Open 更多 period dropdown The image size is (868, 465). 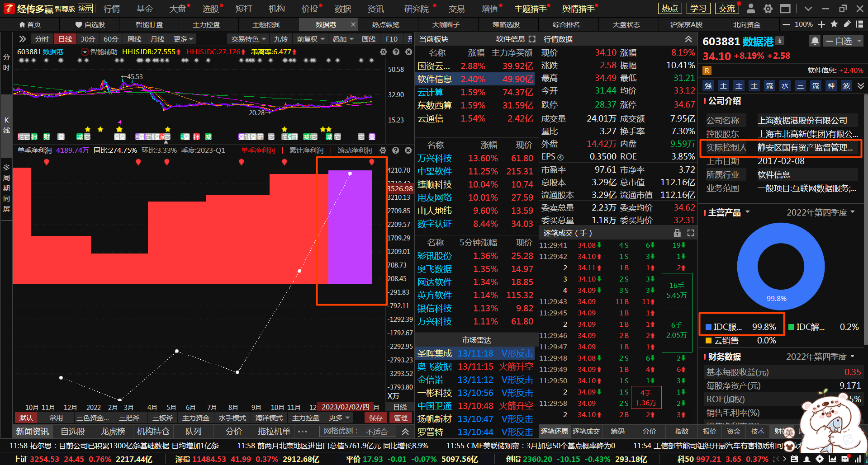click(x=183, y=39)
